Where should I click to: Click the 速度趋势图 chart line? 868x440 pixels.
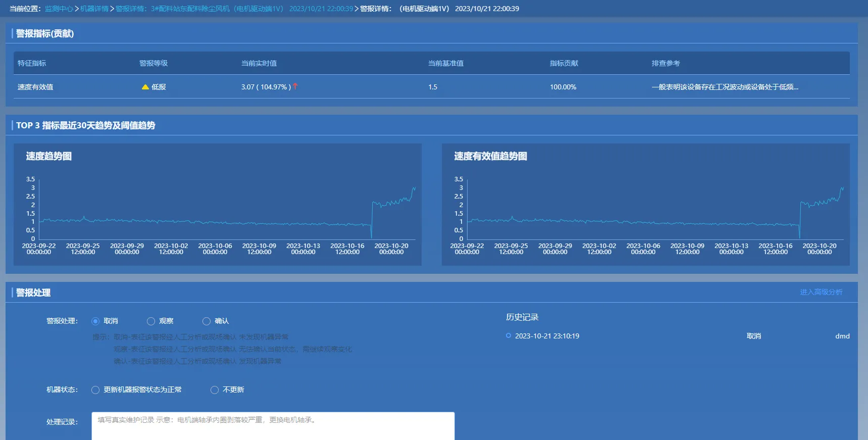click(x=202, y=222)
